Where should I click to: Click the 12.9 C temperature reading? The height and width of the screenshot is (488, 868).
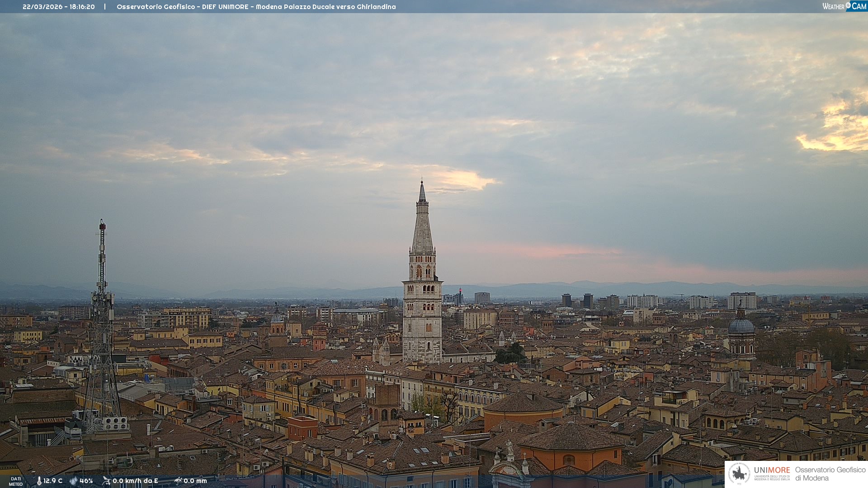pyautogui.click(x=53, y=481)
